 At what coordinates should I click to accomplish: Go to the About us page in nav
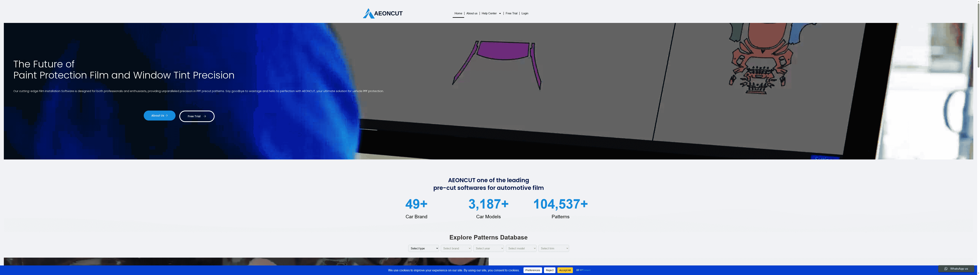tap(472, 13)
